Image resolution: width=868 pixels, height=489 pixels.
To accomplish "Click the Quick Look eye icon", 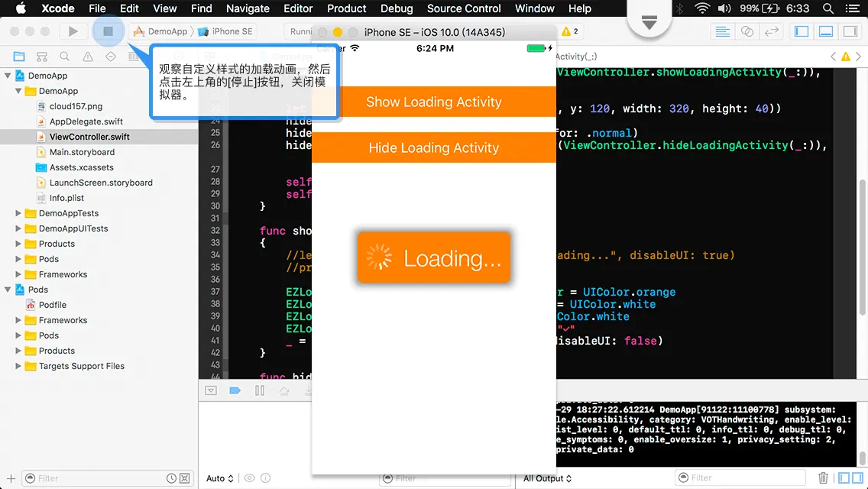I will tap(250, 478).
